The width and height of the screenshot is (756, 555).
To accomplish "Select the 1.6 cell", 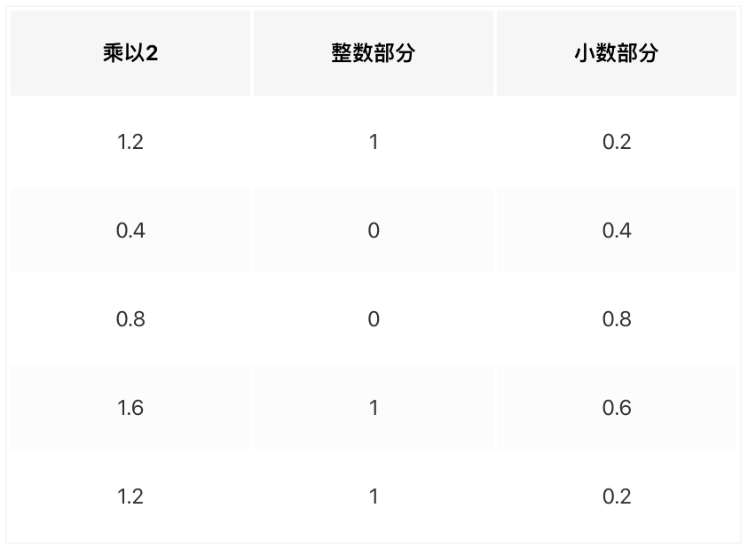I will pos(130,408).
